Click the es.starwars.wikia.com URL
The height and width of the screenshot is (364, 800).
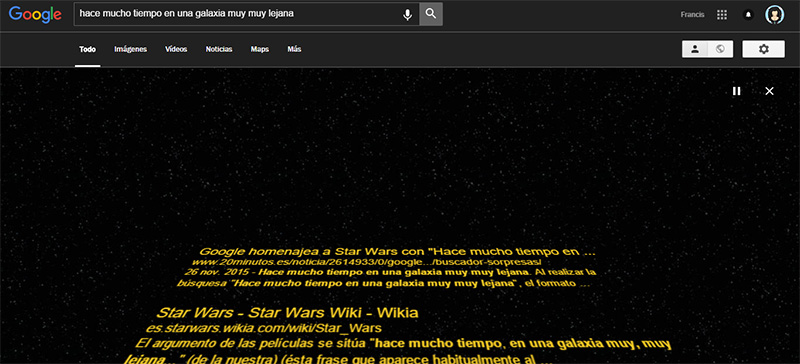263,328
